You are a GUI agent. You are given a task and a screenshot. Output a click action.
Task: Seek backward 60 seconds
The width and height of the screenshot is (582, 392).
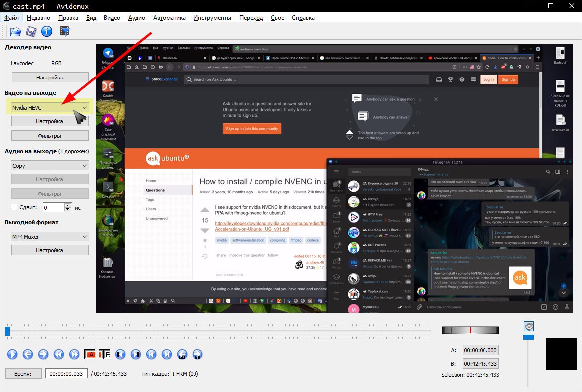click(x=182, y=354)
